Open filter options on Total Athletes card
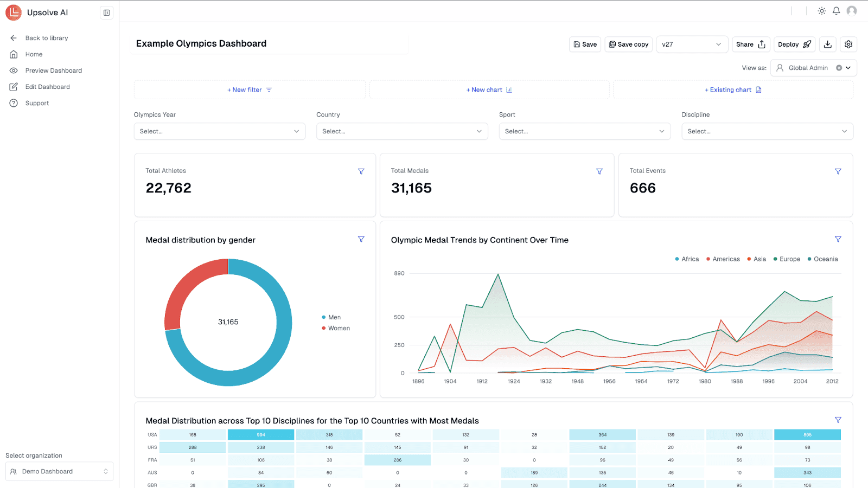This screenshot has width=868, height=488. [361, 171]
